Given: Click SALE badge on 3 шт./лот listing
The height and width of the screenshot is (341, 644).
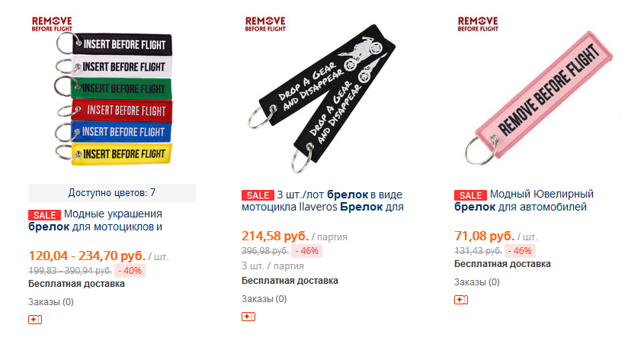Looking at the screenshot, I should [x=258, y=195].
